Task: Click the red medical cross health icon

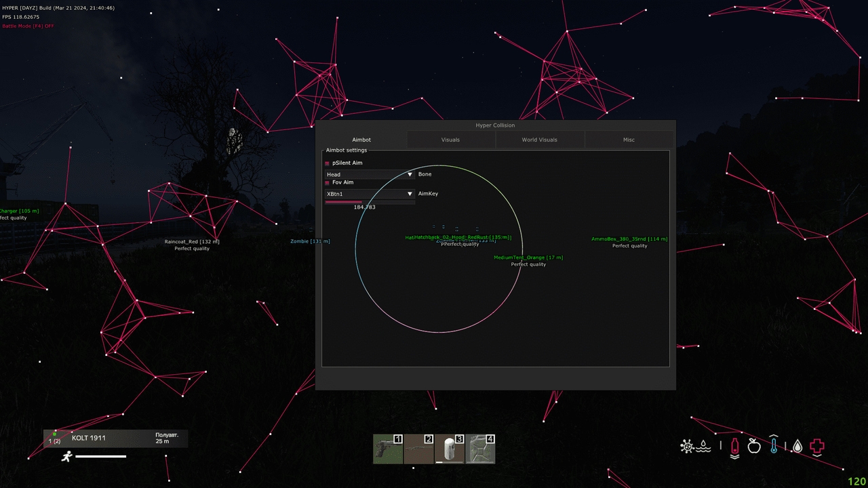Action: (x=816, y=446)
